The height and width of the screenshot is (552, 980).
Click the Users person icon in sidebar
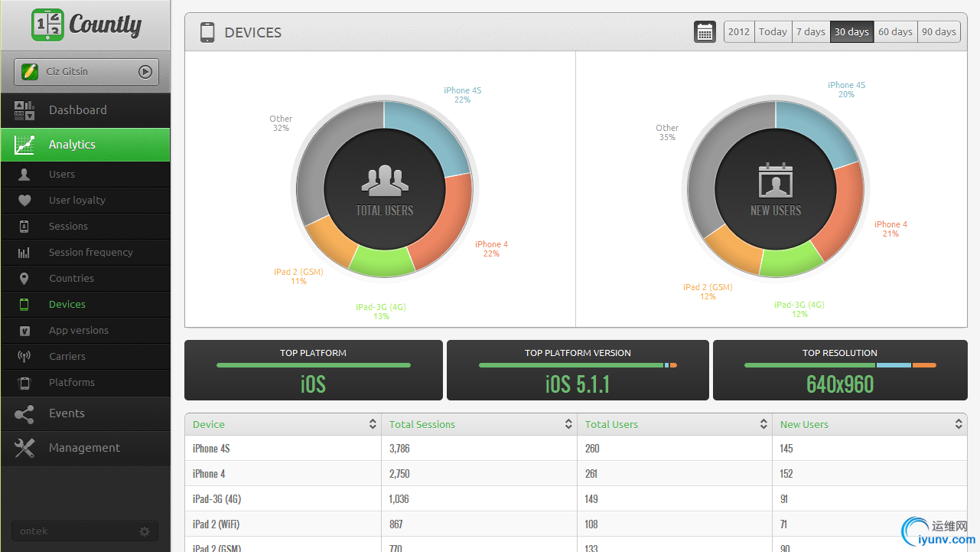pos(24,175)
